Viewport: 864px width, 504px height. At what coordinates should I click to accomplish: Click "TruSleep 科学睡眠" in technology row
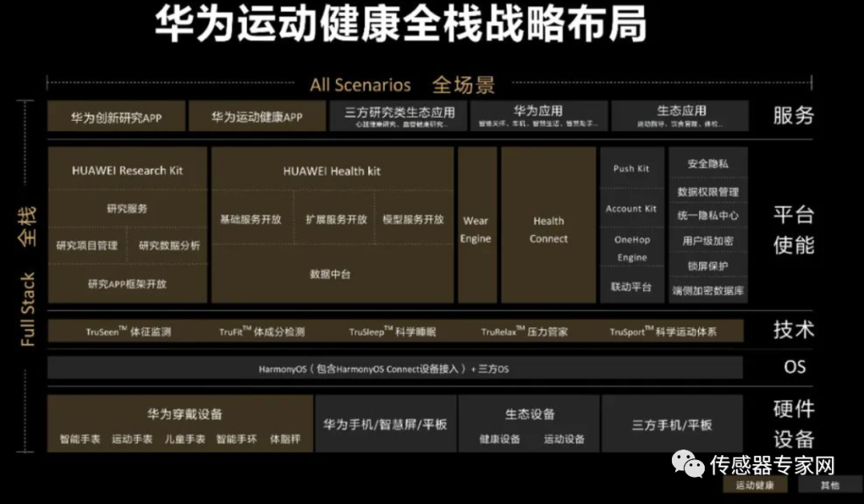pyautogui.click(x=392, y=331)
